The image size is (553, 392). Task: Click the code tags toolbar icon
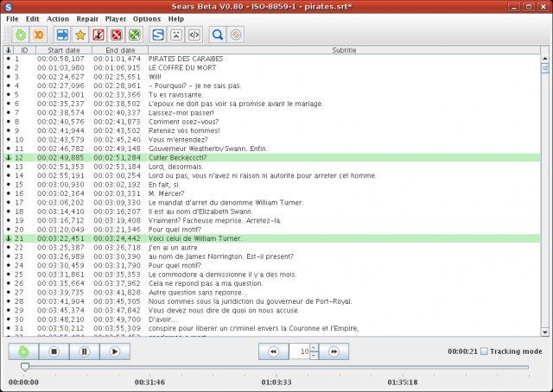click(x=194, y=35)
